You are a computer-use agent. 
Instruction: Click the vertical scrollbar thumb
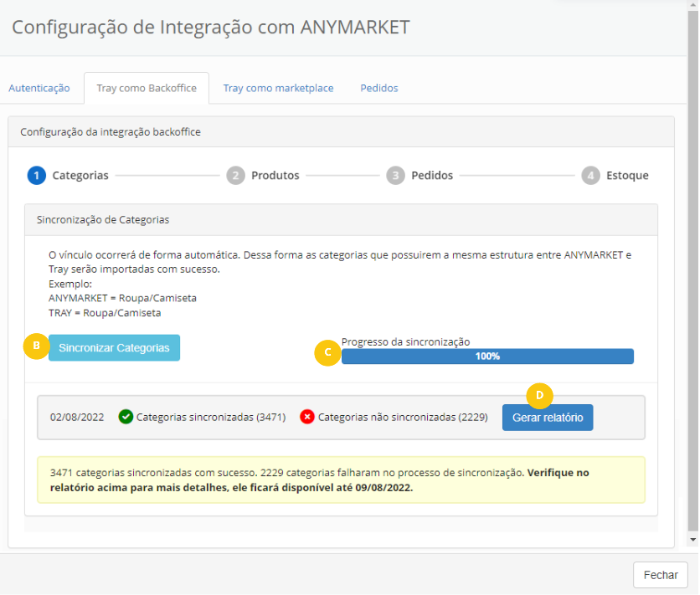coord(692,269)
